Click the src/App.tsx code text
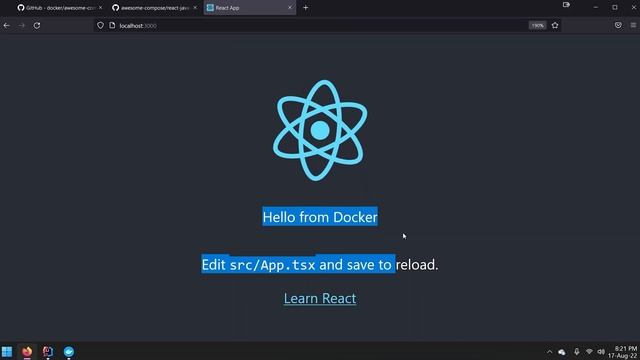The height and width of the screenshot is (360, 640). (x=273, y=265)
